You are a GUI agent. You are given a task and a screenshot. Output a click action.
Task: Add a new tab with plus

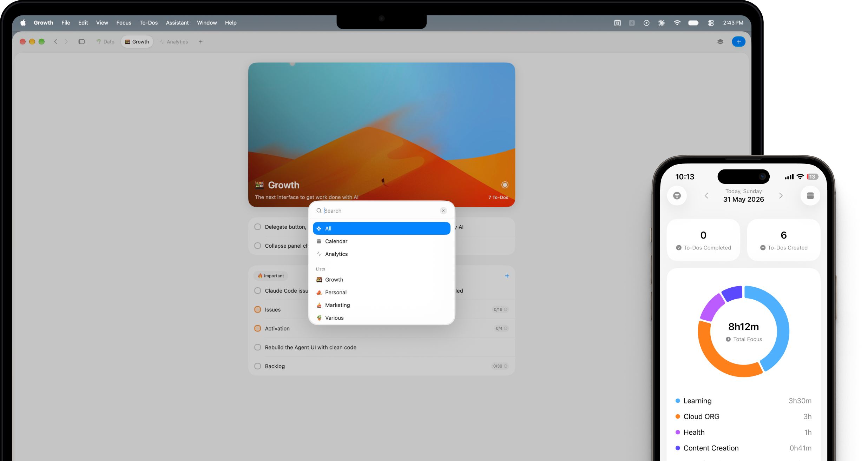(x=200, y=42)
